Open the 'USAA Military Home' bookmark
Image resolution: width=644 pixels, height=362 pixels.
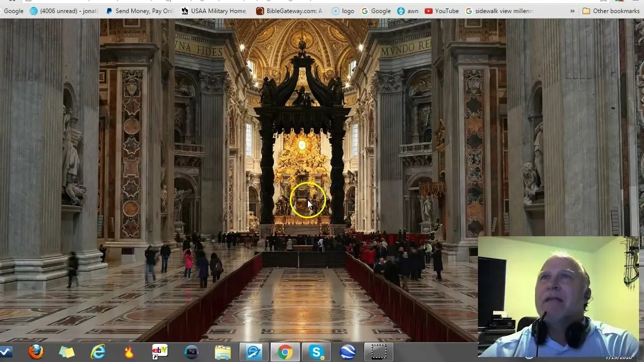click(214, 11)
